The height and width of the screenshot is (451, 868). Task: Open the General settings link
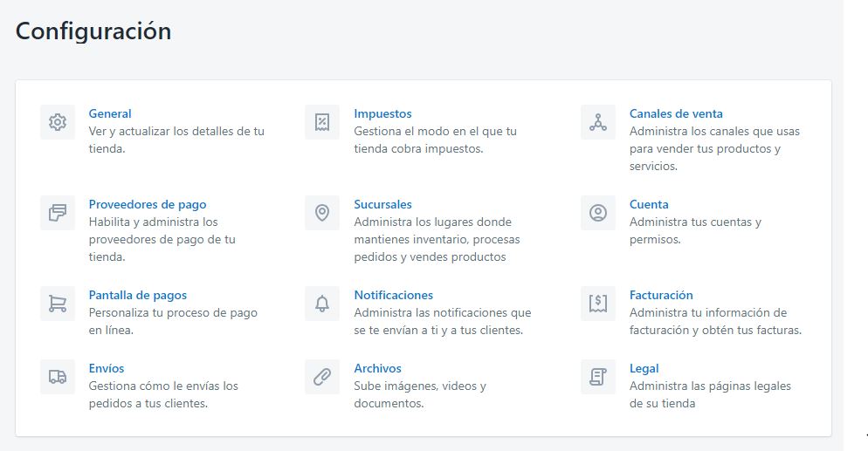(x=110, y=113)
